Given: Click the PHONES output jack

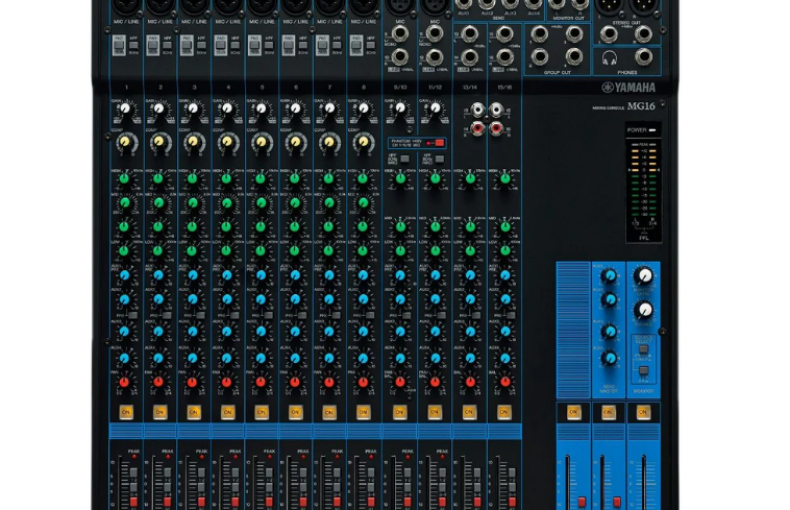Looking at the screenshot, I should point(643,57).
